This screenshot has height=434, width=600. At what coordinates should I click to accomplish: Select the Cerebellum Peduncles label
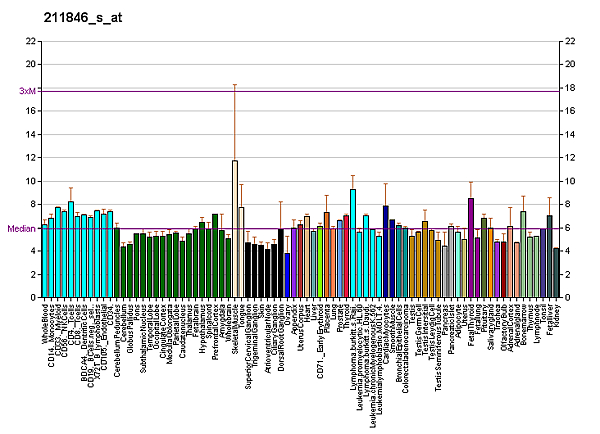117,337
